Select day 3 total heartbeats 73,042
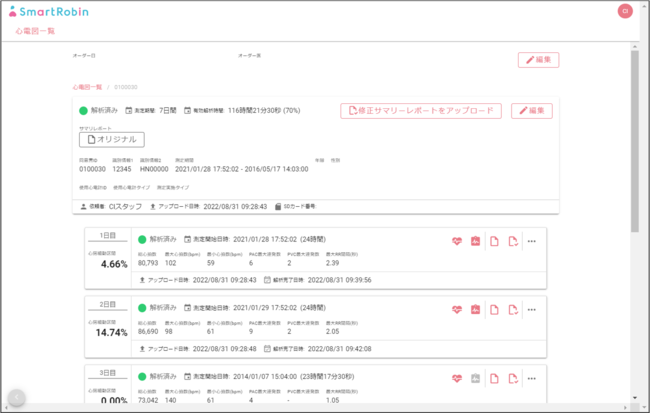Viewport: 650px width, 413px height. (148, 400)
